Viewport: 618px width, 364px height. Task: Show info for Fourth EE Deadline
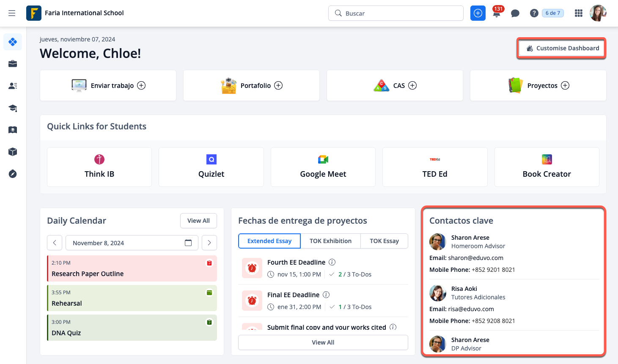point(332,262)
